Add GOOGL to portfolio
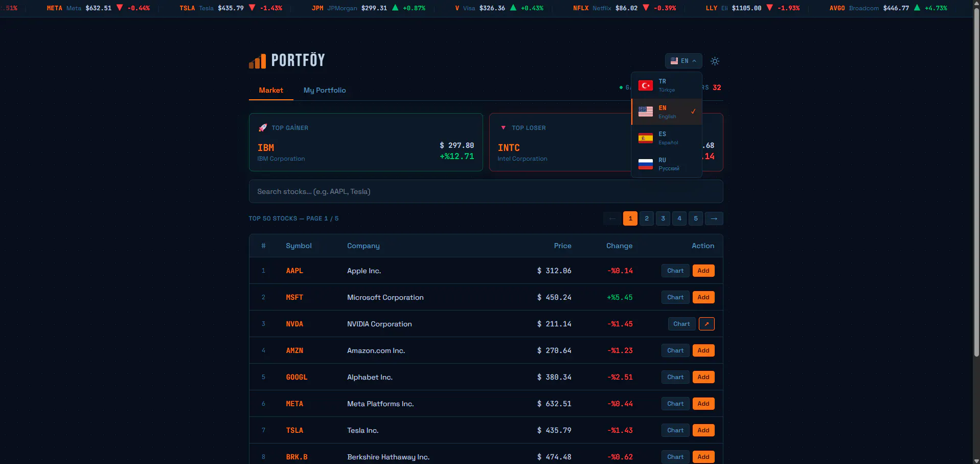Screen dimensions: 980x464 tap(703, 377)
